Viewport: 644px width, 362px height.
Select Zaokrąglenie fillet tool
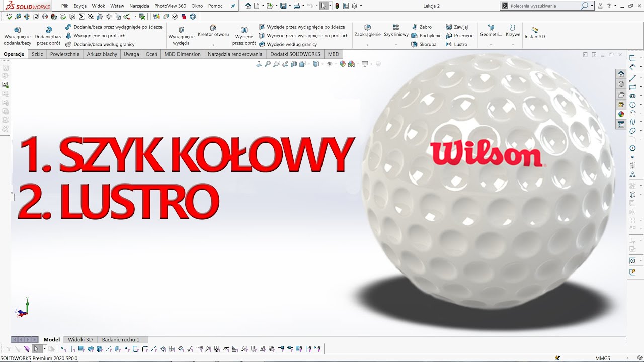(367, 31)
